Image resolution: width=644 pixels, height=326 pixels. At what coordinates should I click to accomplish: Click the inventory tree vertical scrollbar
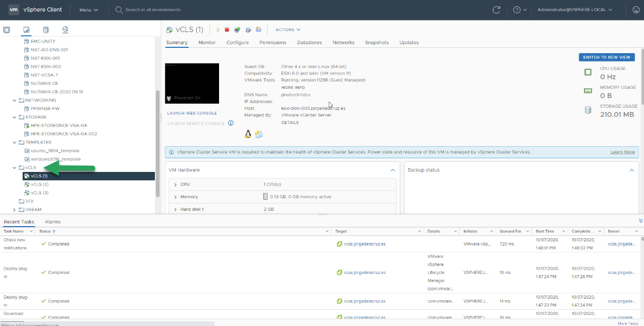[157, 143]
